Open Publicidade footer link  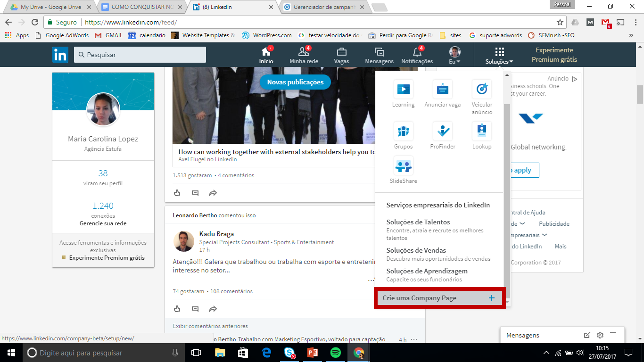554,224
